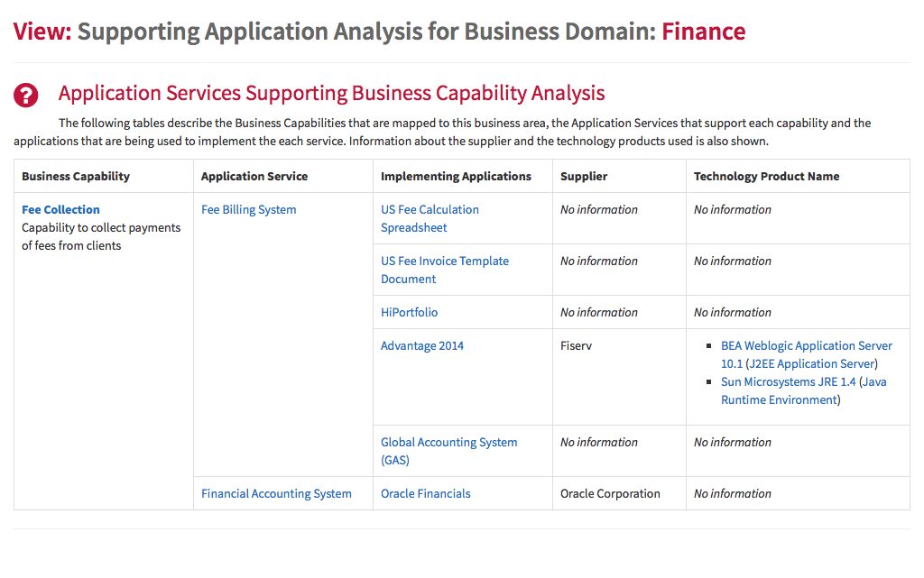The image size is (924, 578).
Task: Open the Financial Accounting System service
Action: [276, 493]
